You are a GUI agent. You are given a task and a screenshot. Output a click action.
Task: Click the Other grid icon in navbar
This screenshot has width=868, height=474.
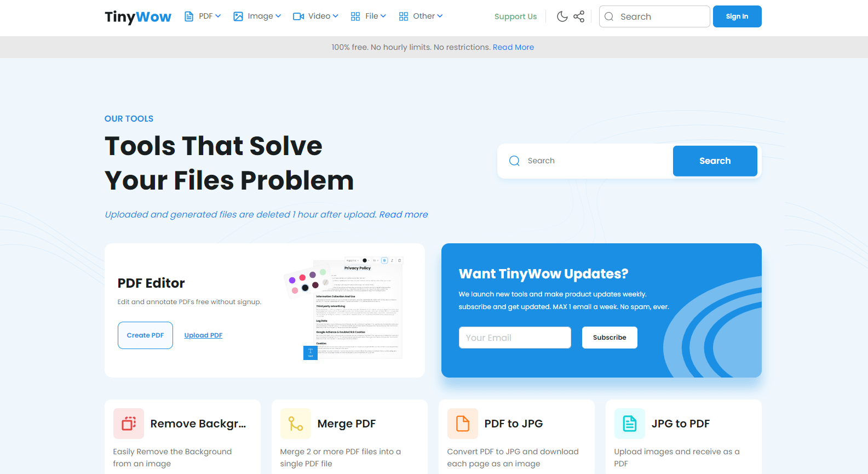pos(404,16)
